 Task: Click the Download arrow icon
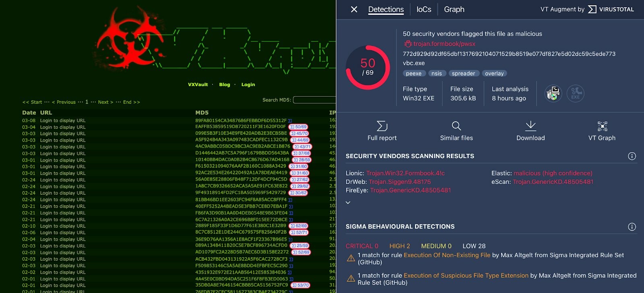click(530, 126)
